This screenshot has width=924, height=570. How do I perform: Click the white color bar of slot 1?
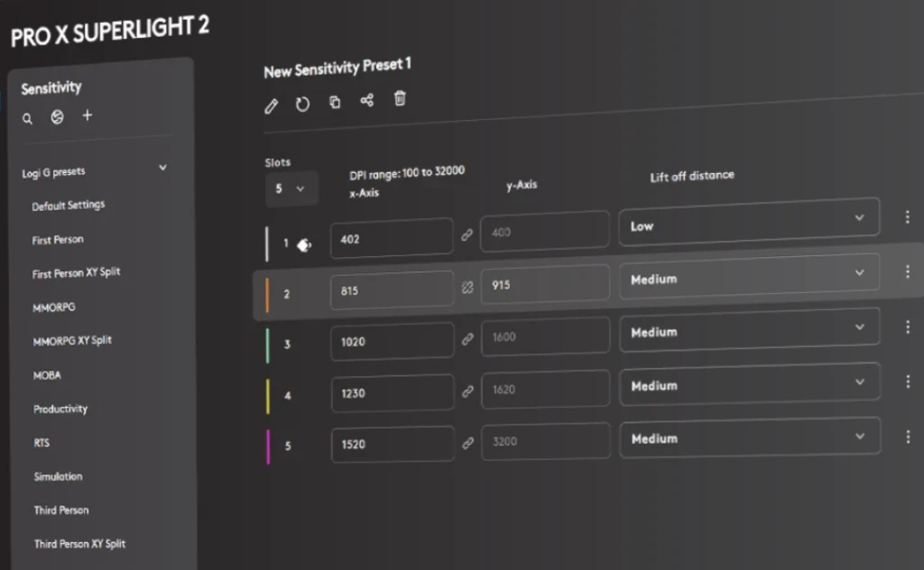tap(267, 244)
